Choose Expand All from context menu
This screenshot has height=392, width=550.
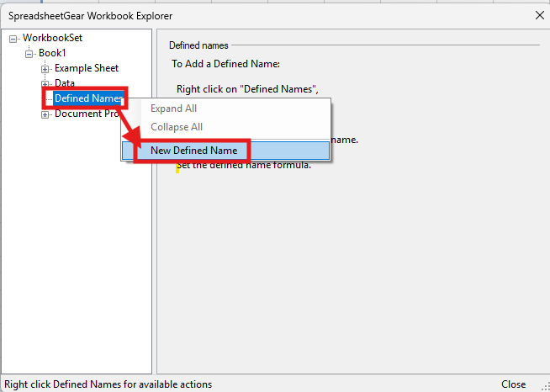point(173,109)
